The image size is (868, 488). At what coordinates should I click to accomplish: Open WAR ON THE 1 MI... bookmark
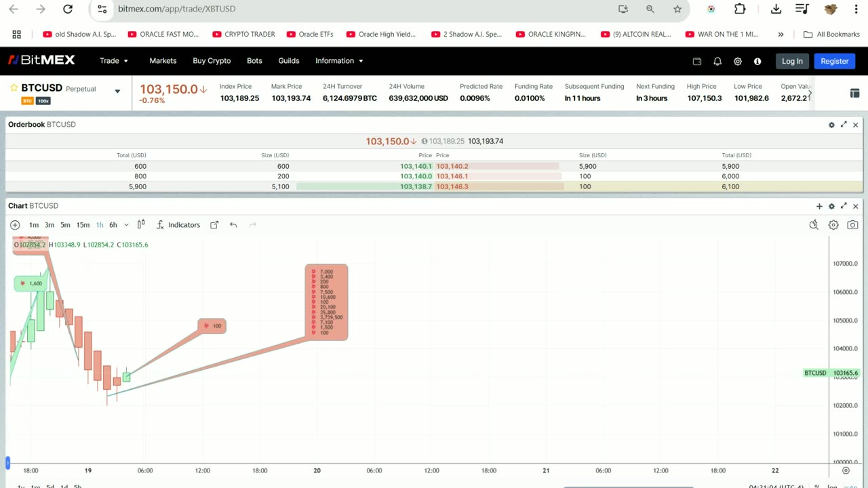coord(722,35)
